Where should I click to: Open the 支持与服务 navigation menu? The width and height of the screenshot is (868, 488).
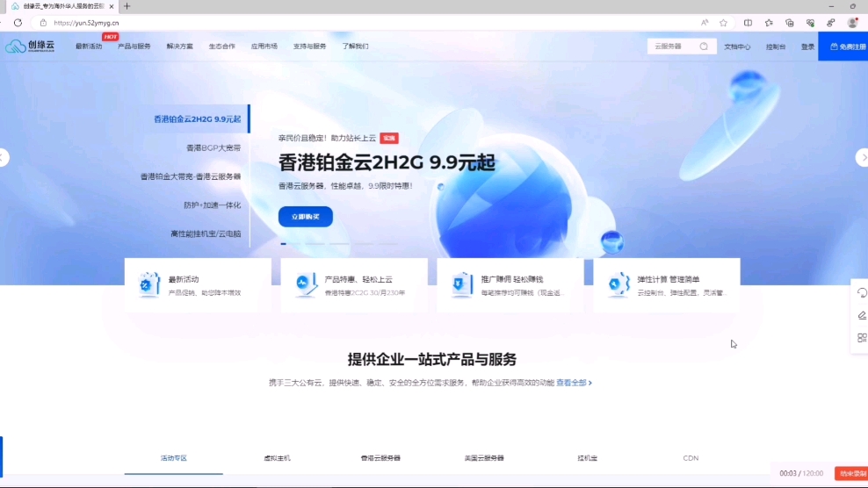[x=309, y=47]
